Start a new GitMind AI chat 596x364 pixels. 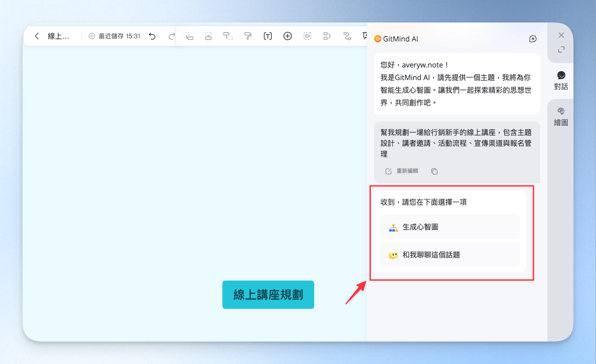(533, 39)
